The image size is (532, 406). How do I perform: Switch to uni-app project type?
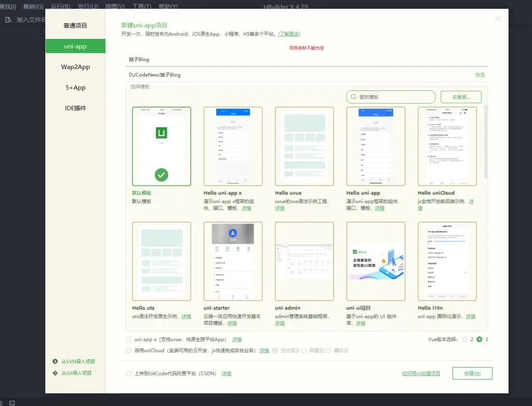75,46
